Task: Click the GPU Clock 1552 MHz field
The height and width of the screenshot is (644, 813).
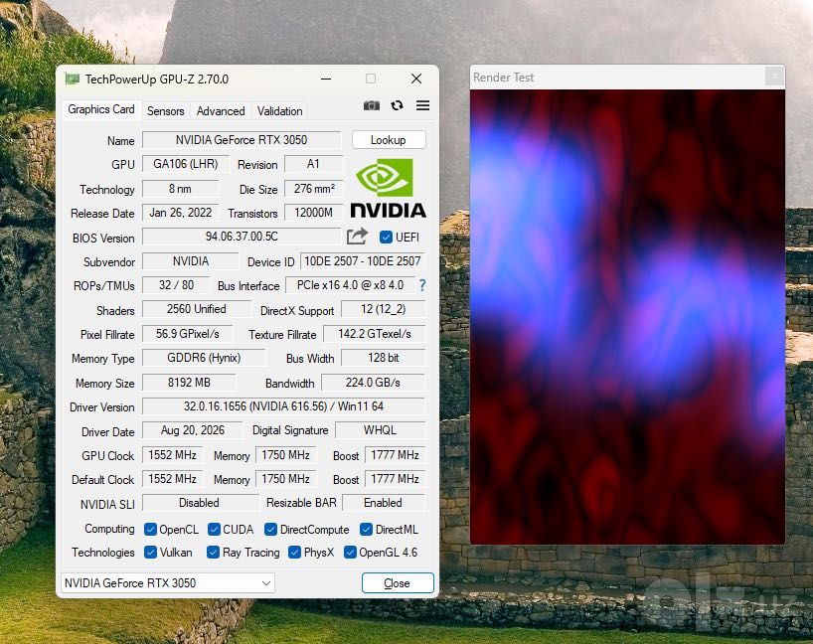Action: pos(172,455)
